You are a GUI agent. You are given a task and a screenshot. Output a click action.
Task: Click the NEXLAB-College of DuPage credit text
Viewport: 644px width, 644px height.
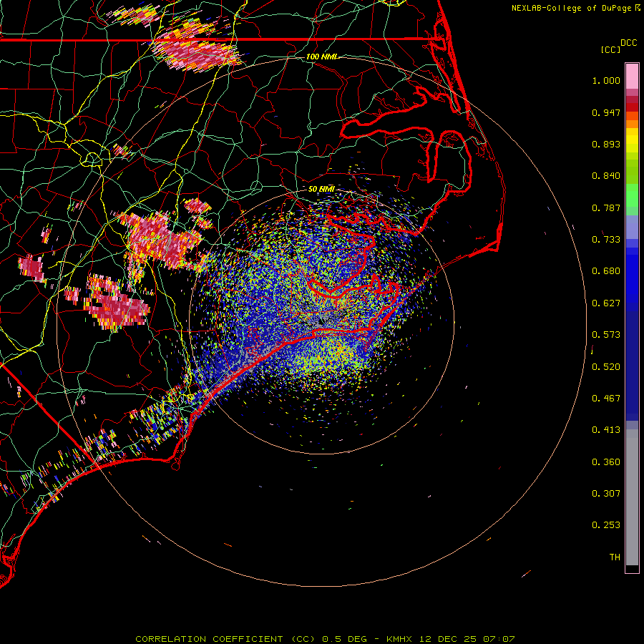(x=571, y=8)
